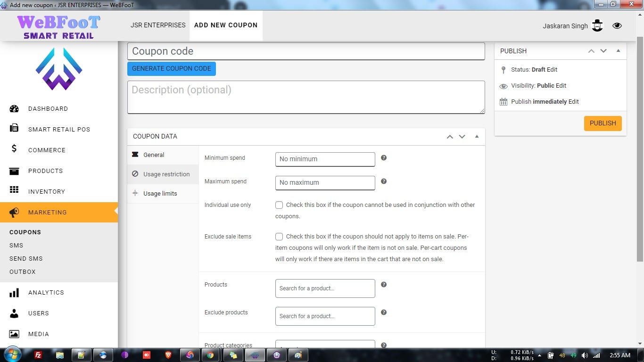Screen dimensions: 644x362
Task: Collapse the Publish panel with the triangle
Action: [x=618, y=51]
